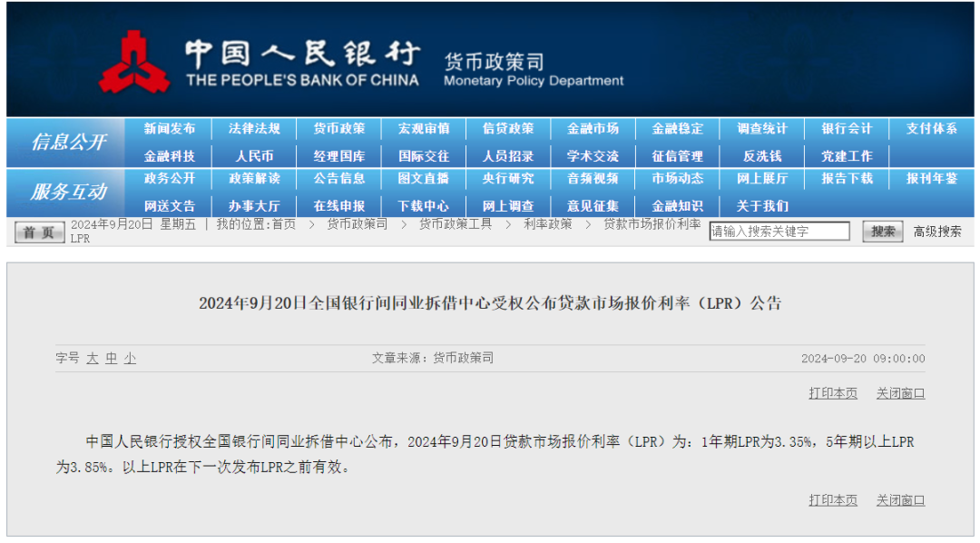Screen dimensions: 980x543
Task: Open 办事大厅 menu item
Action: pos(254,206)
